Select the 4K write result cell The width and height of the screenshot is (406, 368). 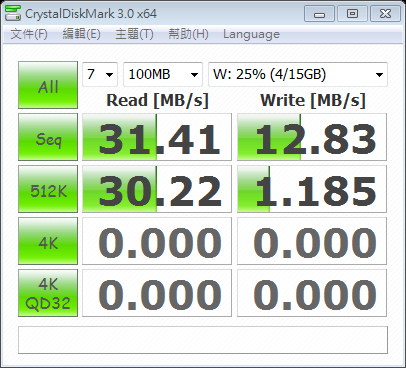coord(312,241)
